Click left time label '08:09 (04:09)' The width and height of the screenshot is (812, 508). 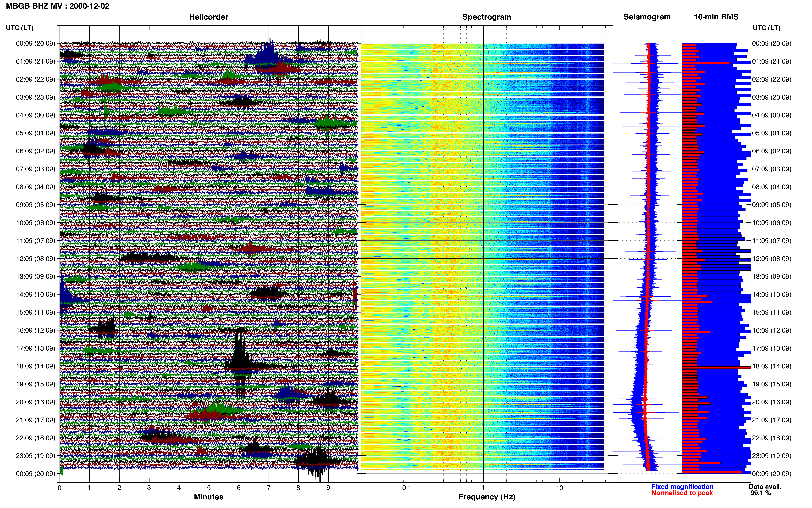click(x=36, y=187)
